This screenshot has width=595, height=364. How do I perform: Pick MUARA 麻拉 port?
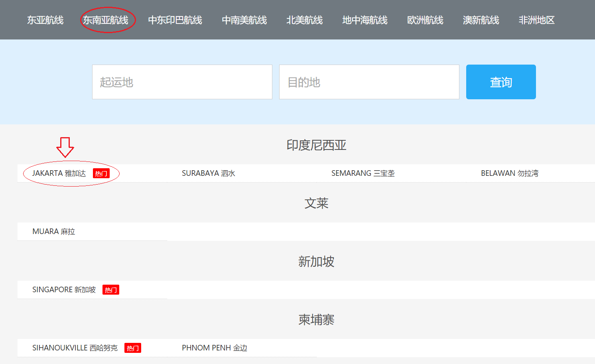point(54,232)
